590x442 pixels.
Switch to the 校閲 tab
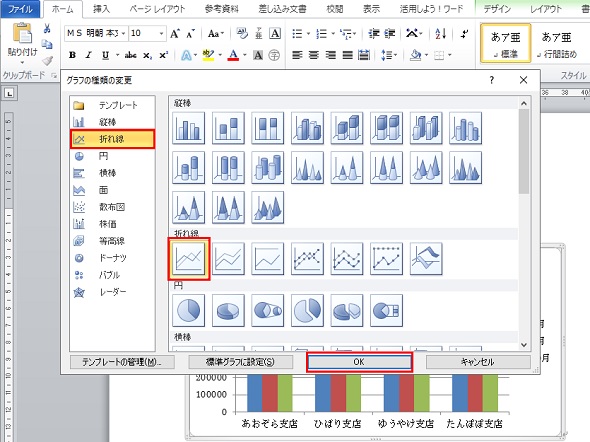pyautogui.click(x=335, y=9)
